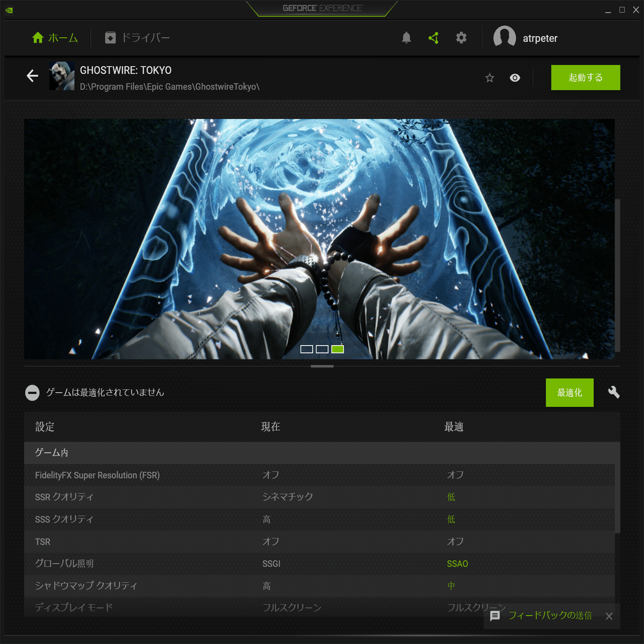
Task: Select the ディスプレイ モード row label
Action: (x=74, y=607)
